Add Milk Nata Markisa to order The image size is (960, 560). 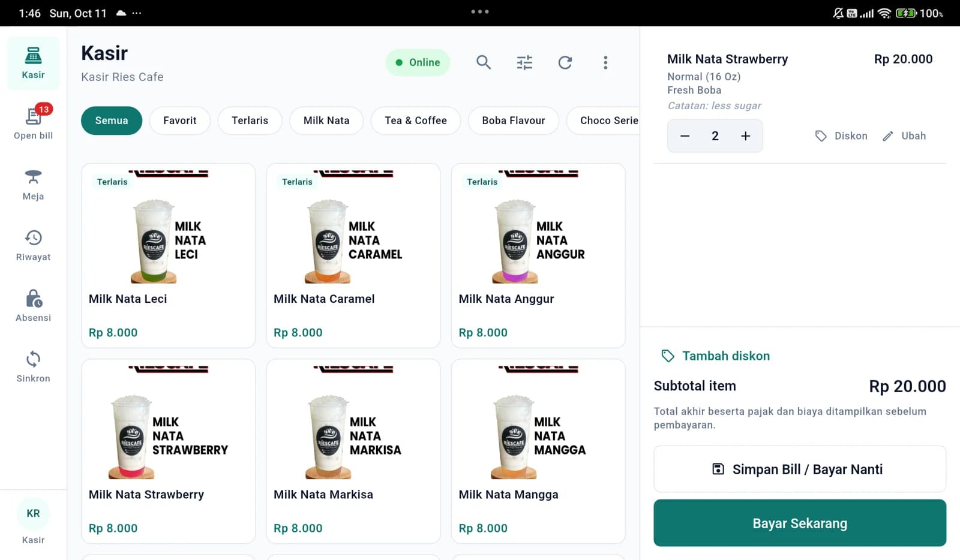tap(353, 451)
